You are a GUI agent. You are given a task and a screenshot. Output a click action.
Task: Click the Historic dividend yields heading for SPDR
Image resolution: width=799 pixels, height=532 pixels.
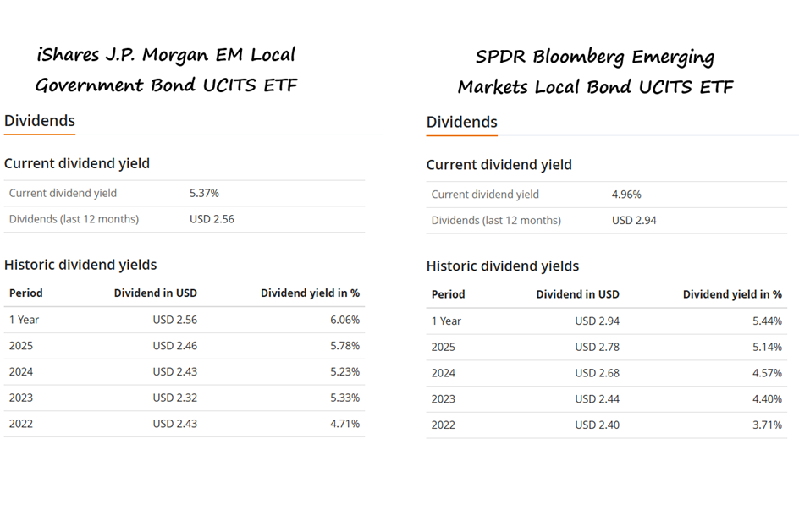pyautogui.click(x=502, y=266)
